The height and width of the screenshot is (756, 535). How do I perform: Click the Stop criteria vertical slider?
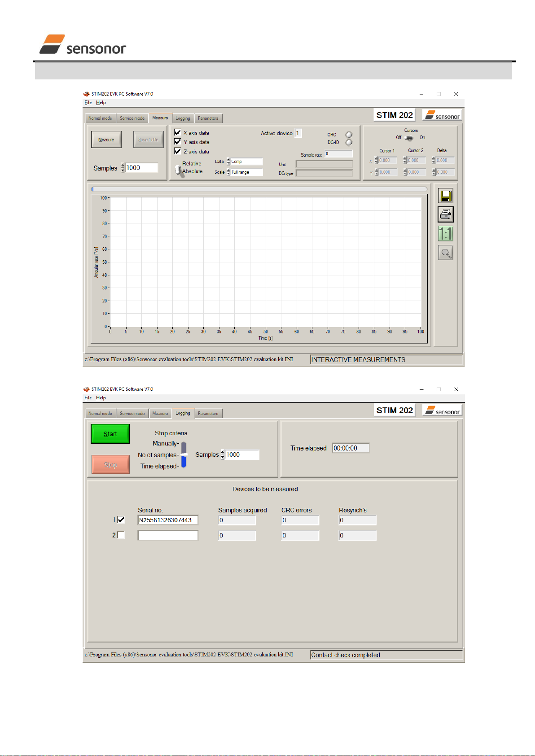click(184, 454)
